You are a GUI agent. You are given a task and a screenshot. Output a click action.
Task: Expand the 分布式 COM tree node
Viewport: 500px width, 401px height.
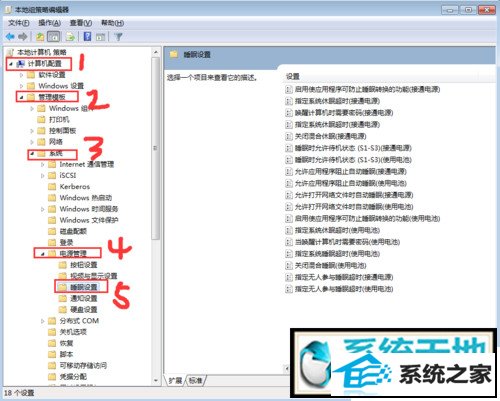42,321
